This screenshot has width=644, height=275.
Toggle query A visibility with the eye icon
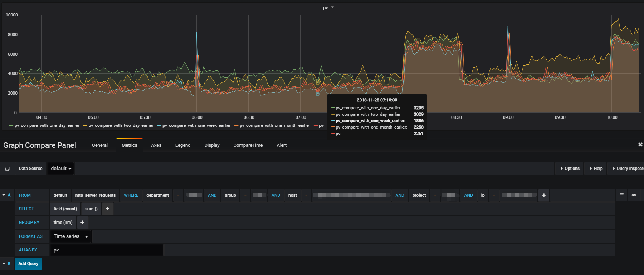[634, 195]
